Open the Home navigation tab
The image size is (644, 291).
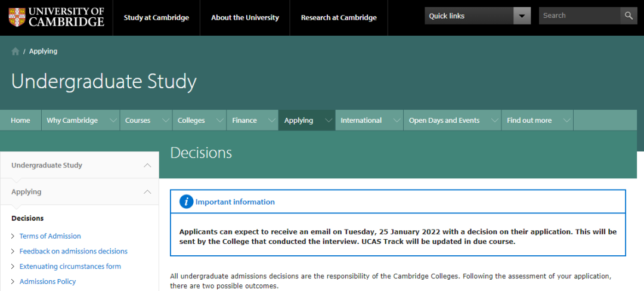(x=20, y=120)
